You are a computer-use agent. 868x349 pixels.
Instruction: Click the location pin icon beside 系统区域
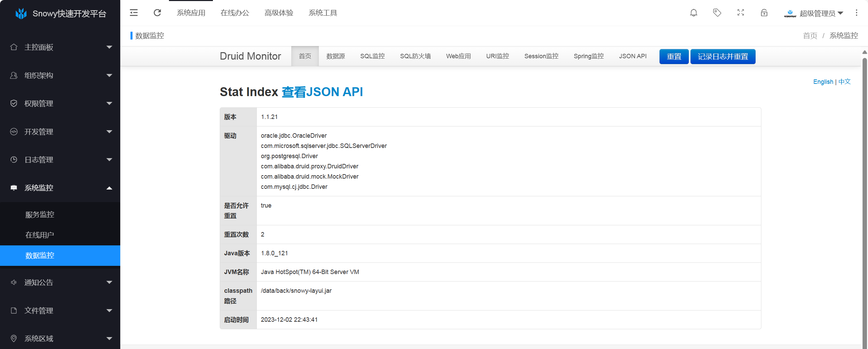(x=14, y=338)
